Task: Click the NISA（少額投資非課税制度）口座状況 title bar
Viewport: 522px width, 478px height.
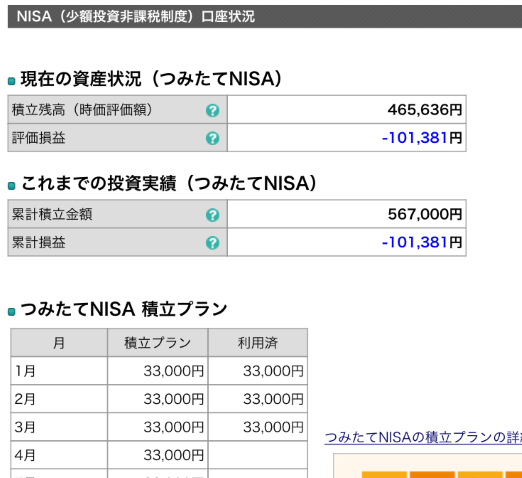Action: (x=265, y=16)
